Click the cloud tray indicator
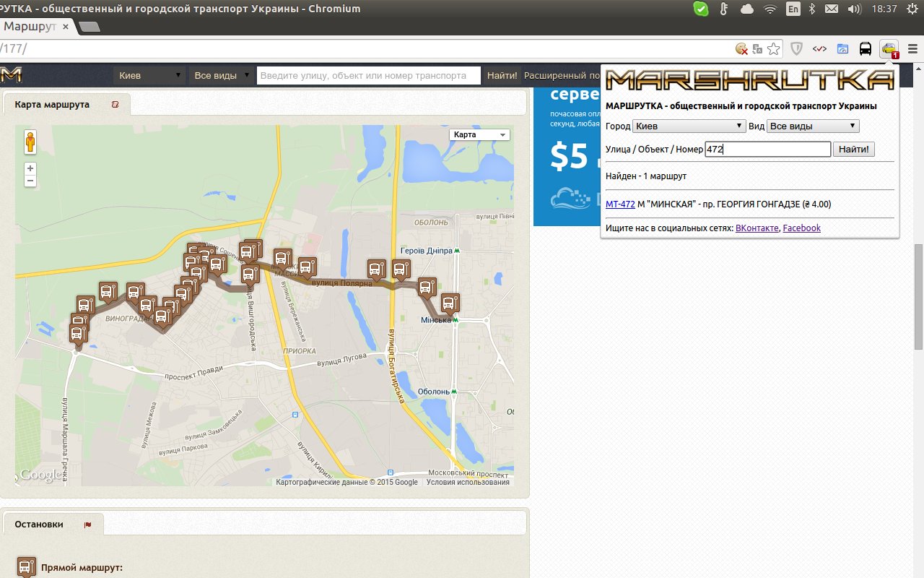924x578 pixels. pyautogui.click(x=747, y=9)
